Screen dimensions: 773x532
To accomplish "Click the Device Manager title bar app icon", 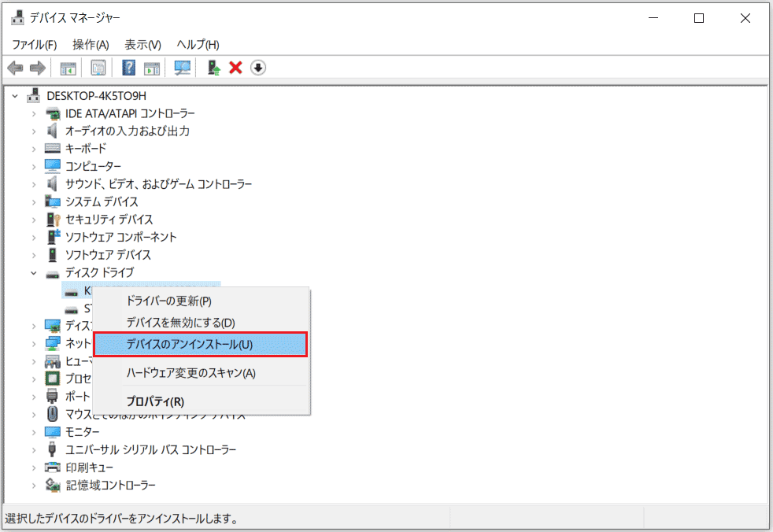I will (x=17, y=18).
